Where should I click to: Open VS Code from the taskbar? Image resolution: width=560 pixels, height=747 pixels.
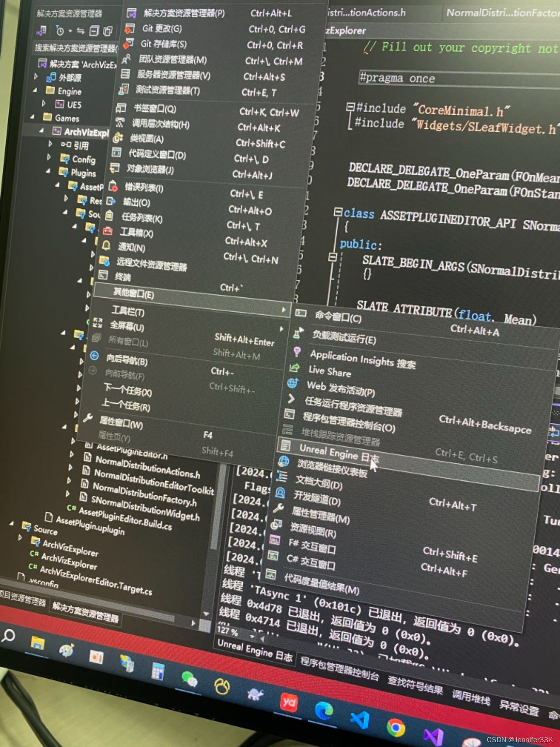tap(360, 720)
